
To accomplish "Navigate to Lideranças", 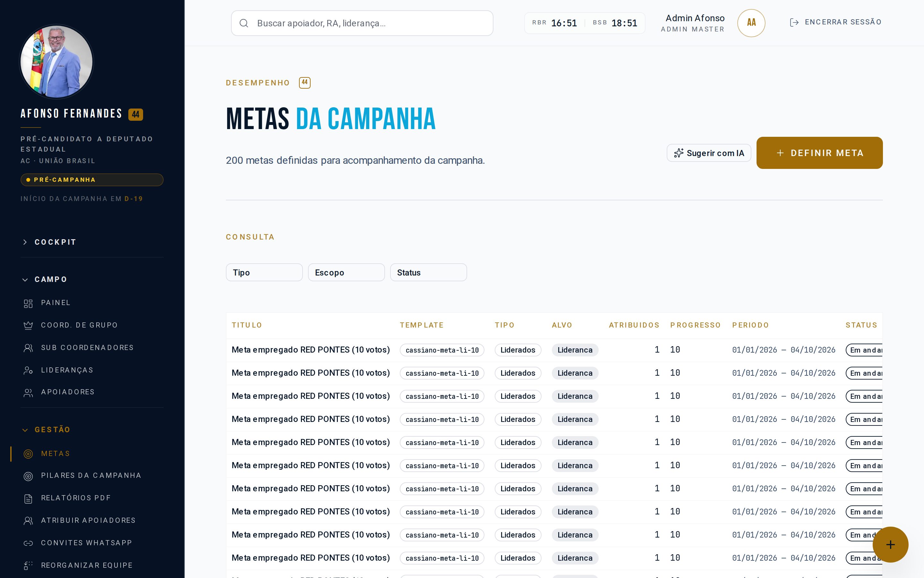I will click(x=67, y=370).
